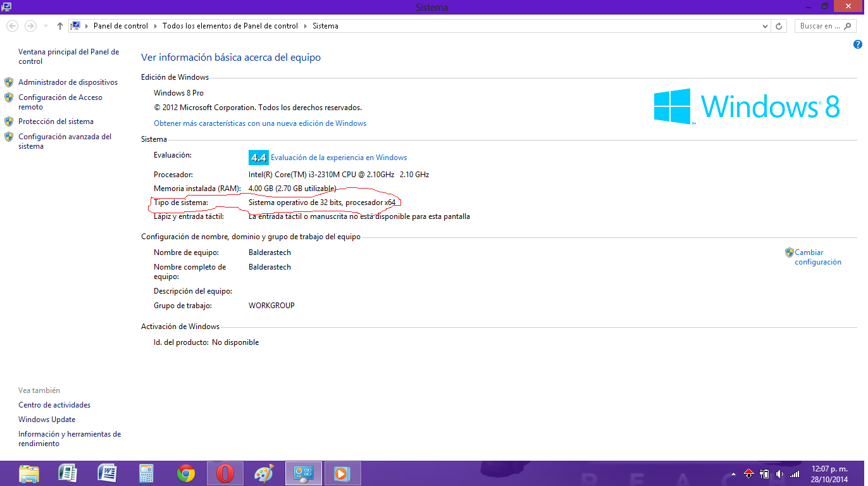Screen dimensions: 868x486
Task: Launch Google Chrome from the taskbar
Action: click(185, 473)
